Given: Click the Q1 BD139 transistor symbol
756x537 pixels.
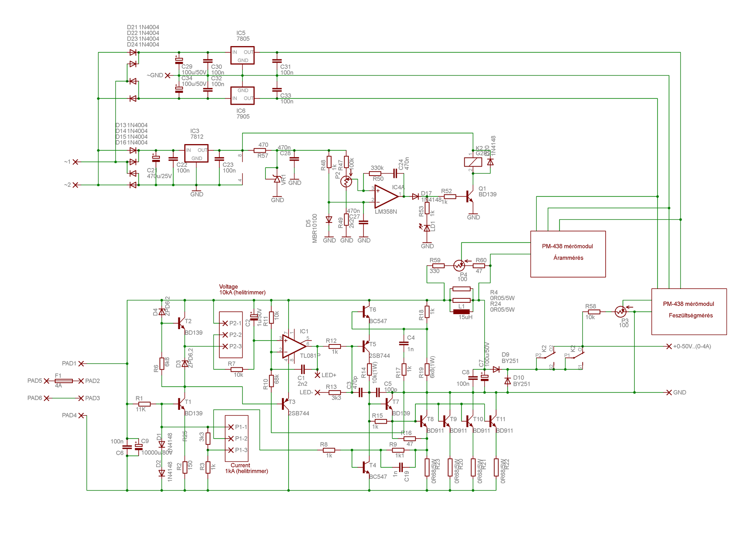Looking at the screenshot, I should (x=469, y=196).
